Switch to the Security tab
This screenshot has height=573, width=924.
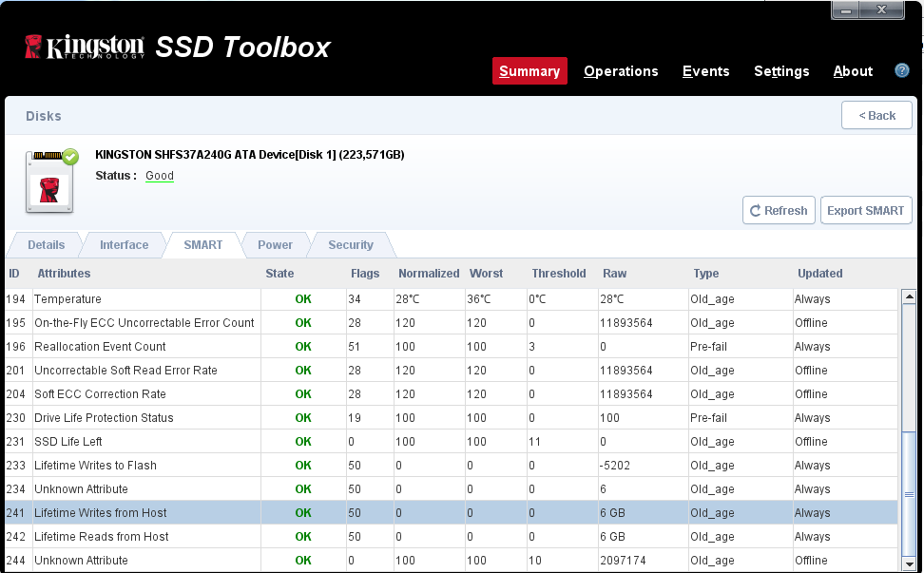351,245
